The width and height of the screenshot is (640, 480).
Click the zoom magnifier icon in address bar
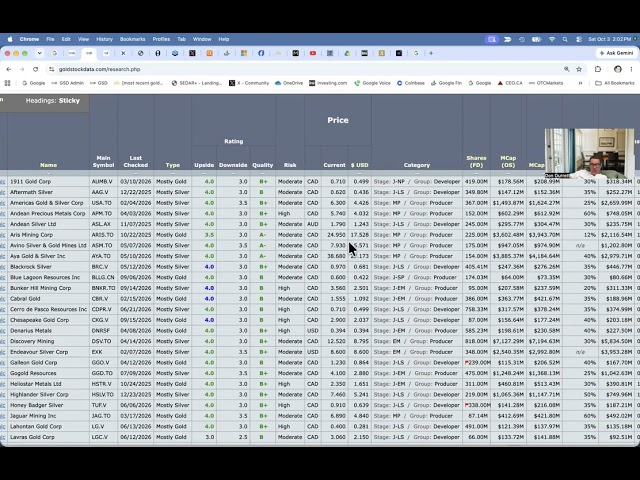tap(567, 69)
